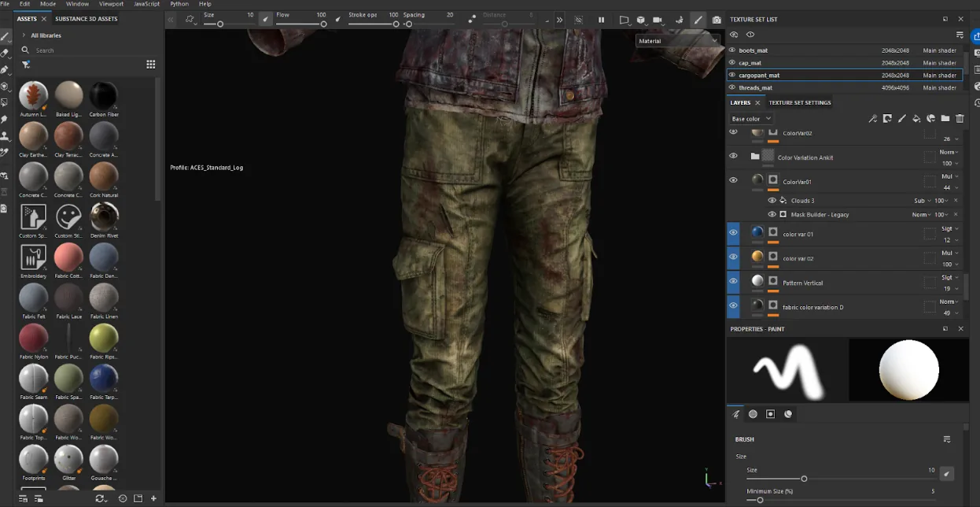Switch assets to grid view icon
Viewport: 980px width, 507px height.
point(151,65)
